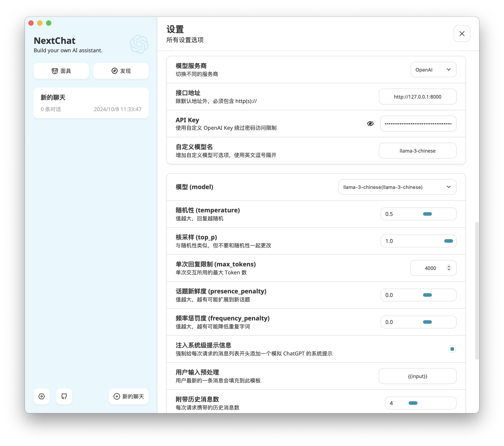Click the NextChat title text

(x=54, y=41)
